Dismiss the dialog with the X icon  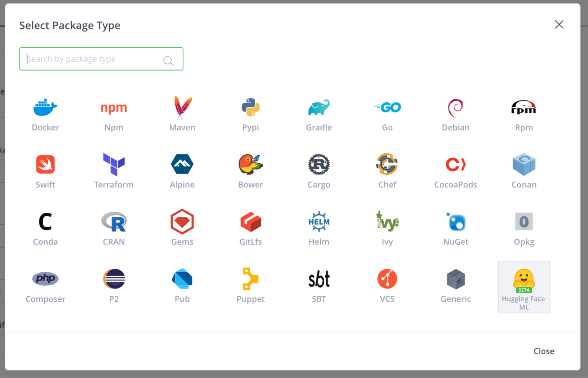559,25
